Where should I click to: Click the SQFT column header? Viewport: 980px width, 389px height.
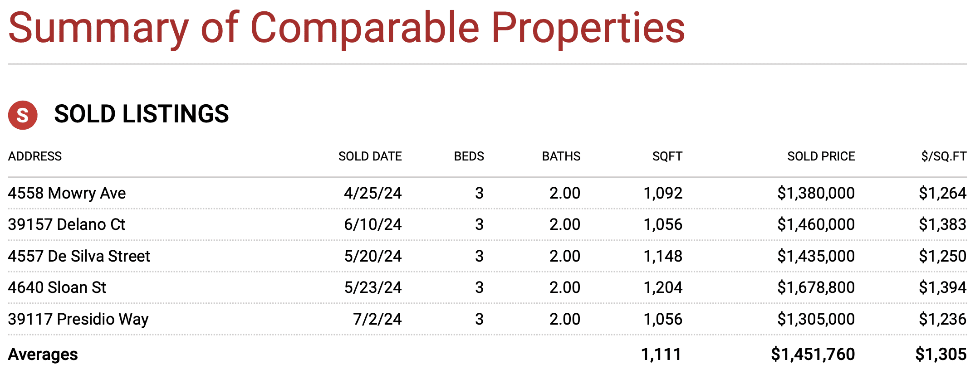tap(667, 156)
